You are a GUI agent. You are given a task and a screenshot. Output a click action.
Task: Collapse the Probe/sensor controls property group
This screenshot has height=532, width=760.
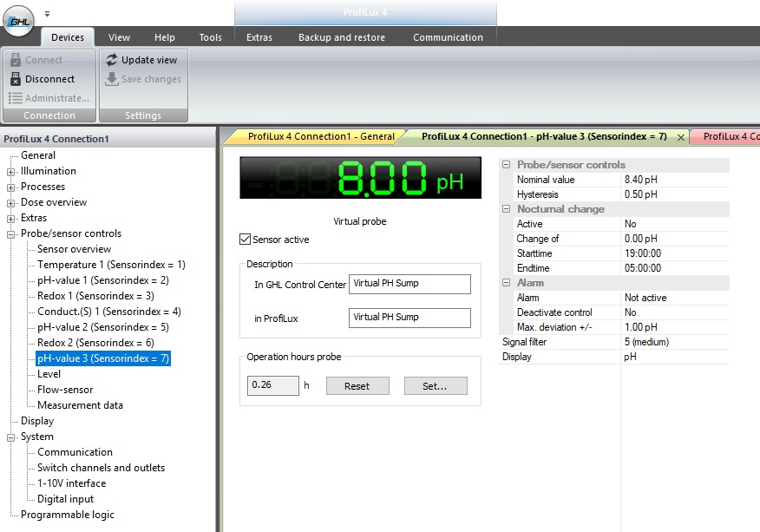pos(506,164)
